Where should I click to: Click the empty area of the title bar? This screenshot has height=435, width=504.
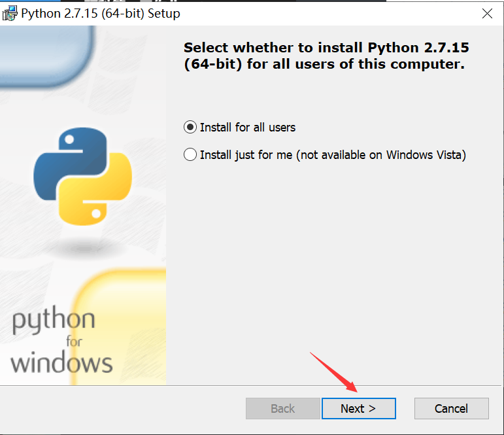point(327,13)
